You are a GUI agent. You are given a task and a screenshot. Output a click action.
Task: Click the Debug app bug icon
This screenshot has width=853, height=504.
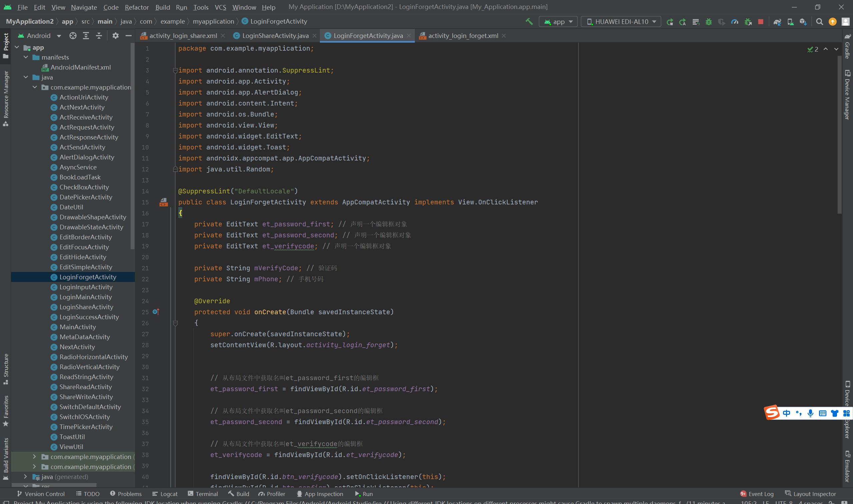(709, 22)
